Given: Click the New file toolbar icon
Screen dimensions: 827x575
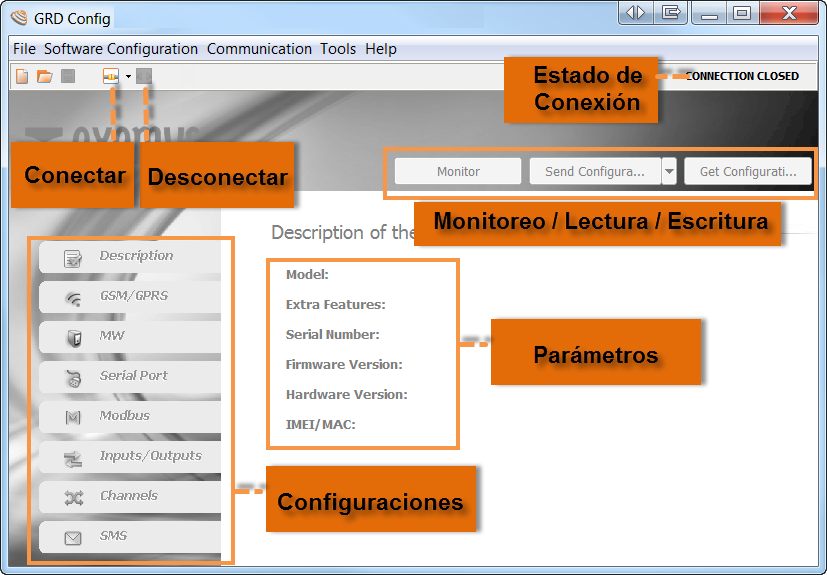Looking at the screenshot, I should click(x=22, y=76).
